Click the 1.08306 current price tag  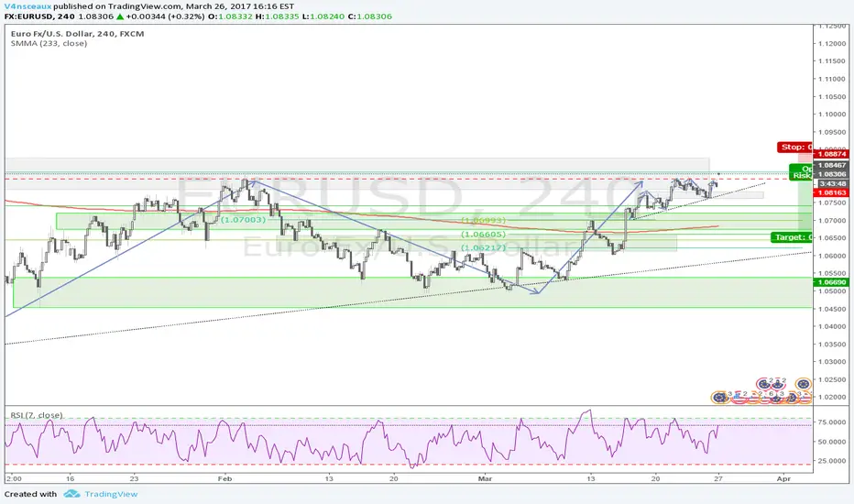[x=831, y=174]
